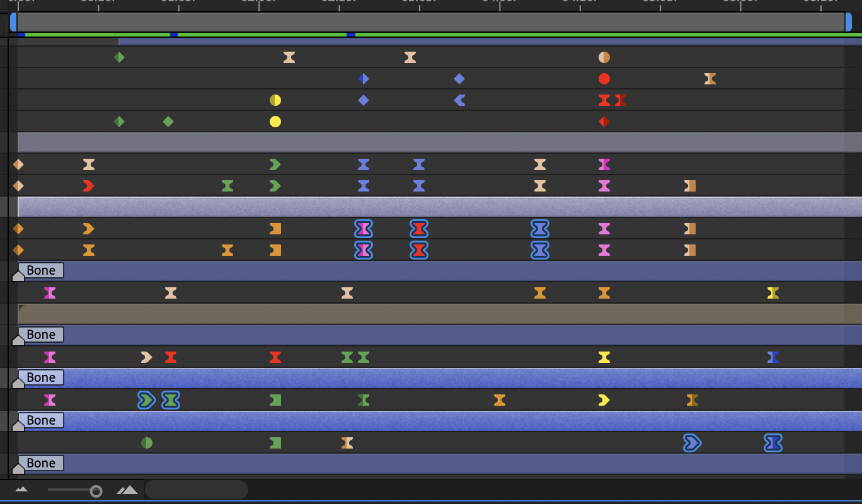Image resolution: width=862 pixels, height=504 pixels.
Task: Select the small beige arrow keyframe
Action: coord(147,357)
